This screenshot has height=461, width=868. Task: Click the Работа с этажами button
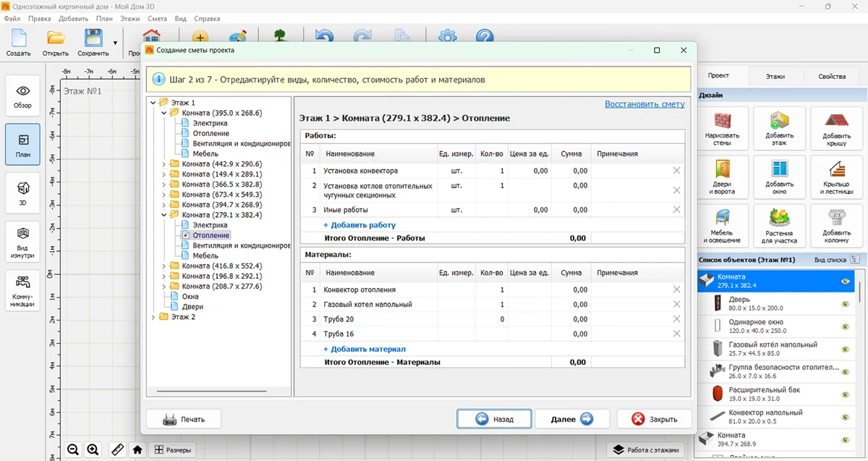[x=646, y=450]
